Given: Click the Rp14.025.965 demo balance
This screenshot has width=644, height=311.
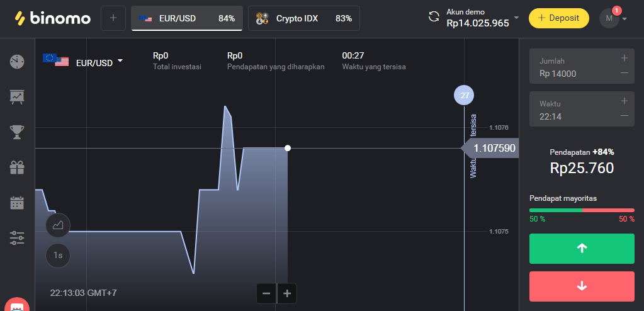Looking at the screenshot, I should pyautogui.click(x=478, y=23).
